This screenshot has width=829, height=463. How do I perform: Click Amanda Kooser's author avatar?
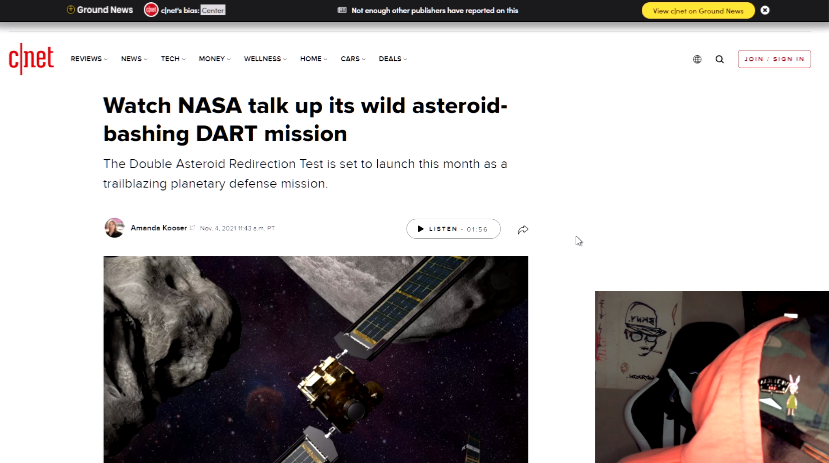[x=114, y=228]
